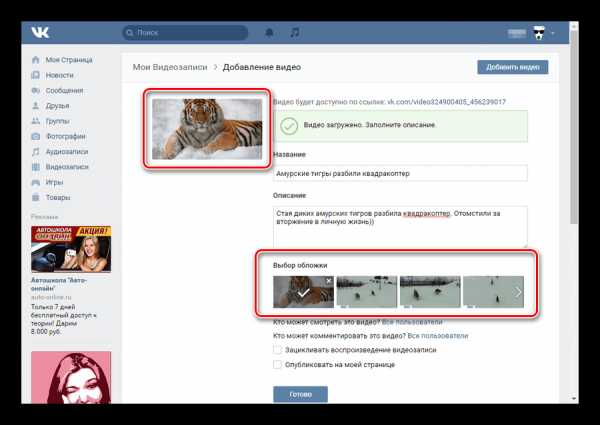Click the Название title input field

pyautogui.click(x=400, y=173)
